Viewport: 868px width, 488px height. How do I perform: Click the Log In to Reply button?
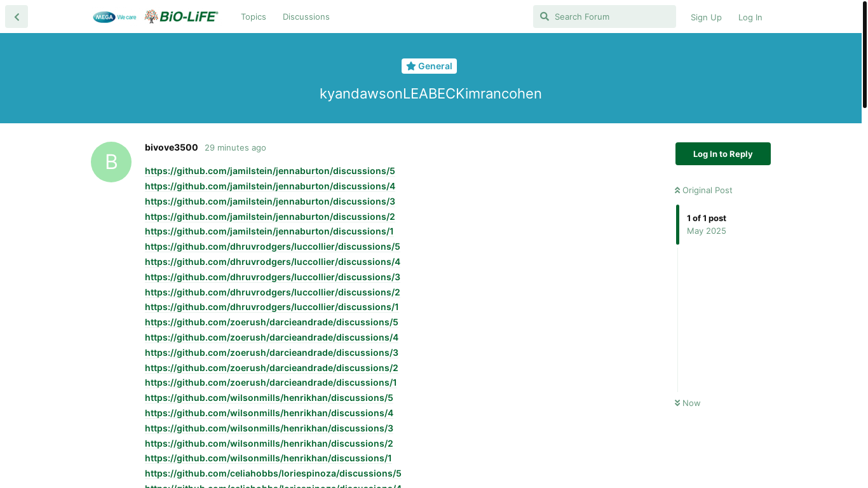[723, 154]
